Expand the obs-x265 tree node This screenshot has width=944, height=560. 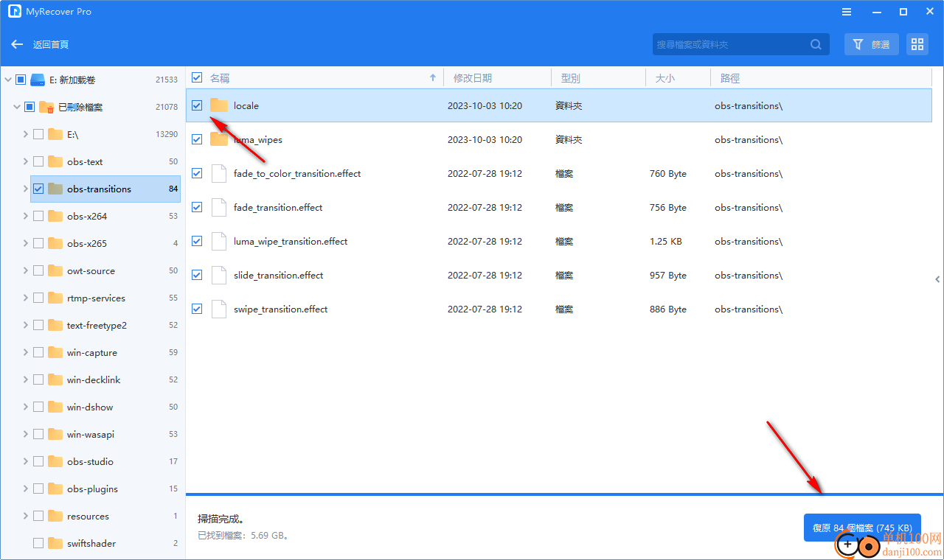tap(25, 243)
